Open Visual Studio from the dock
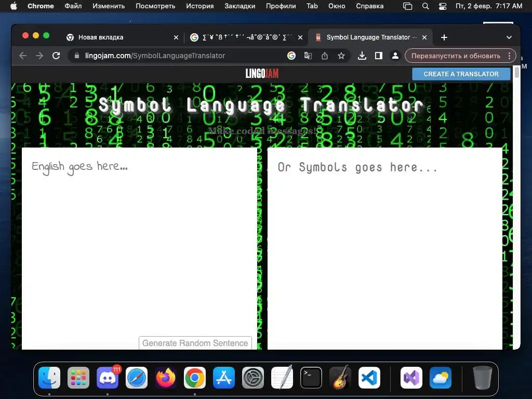532x399 pixels. (411, 377)
